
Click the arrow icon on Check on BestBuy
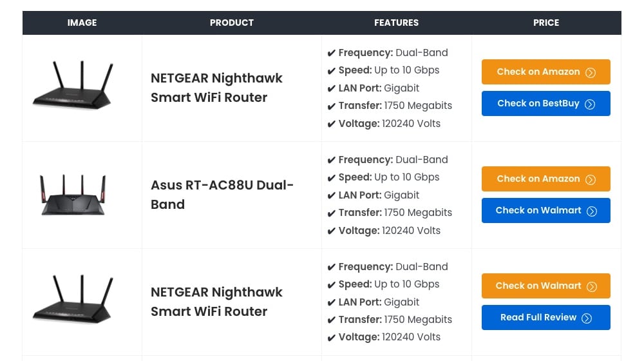pyautogui.click(x=590, y=104)
